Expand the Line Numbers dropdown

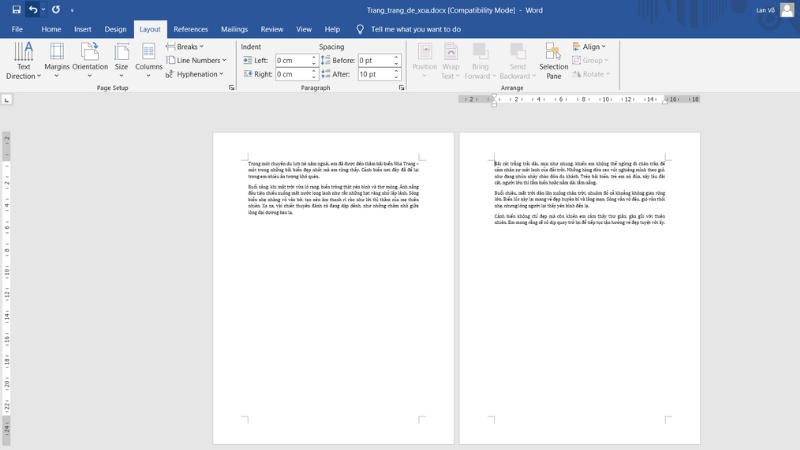pyautogui.click(x=196, y=60)
